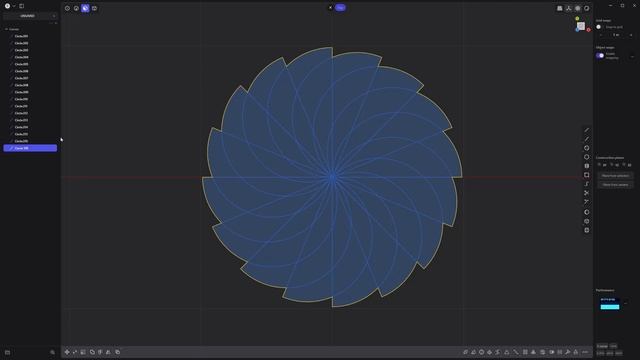Click the axes icon at viewport top-right
The height and width of the screenshot is (360, 640).
pos(569,8)
